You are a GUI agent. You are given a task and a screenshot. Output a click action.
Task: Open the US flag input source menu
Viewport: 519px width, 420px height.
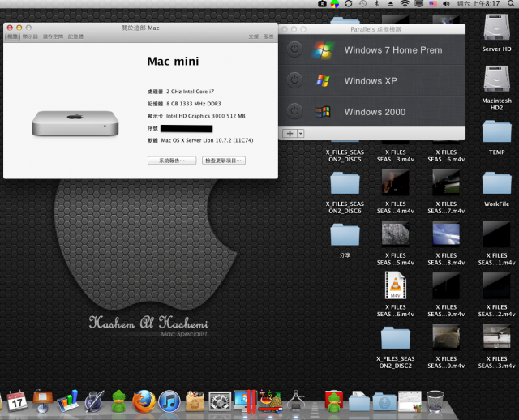[433, 3]
